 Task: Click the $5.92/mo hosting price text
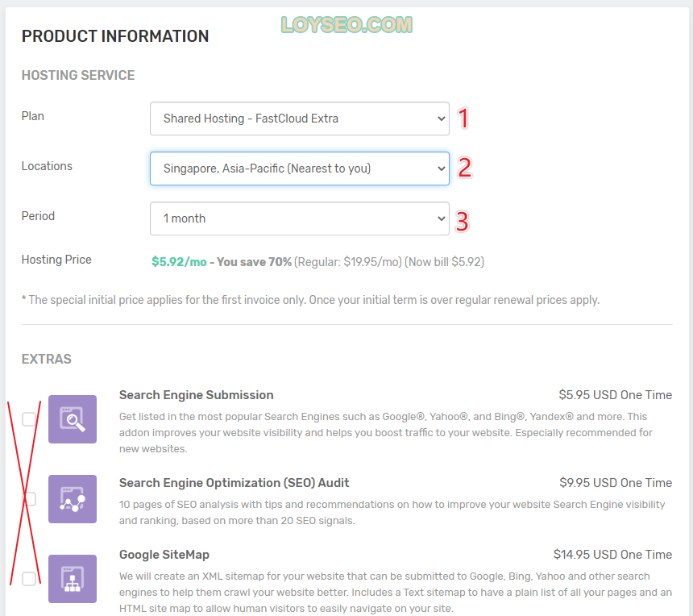pos(179,262)
